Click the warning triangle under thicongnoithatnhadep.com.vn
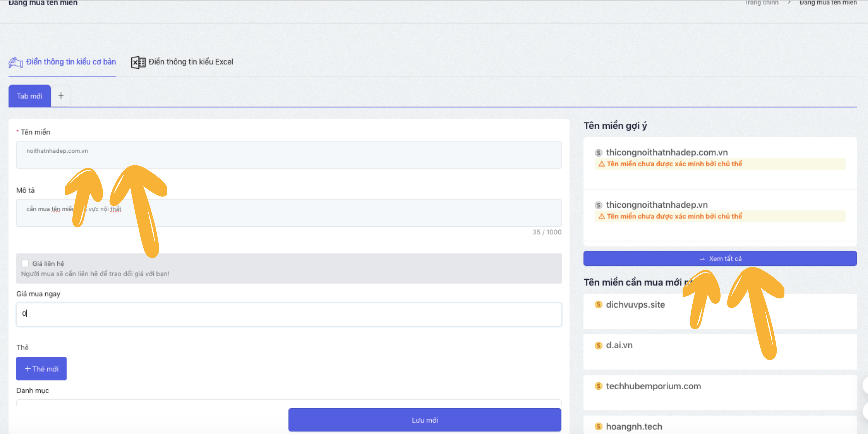The image size is (868, 434). (602, 164)
